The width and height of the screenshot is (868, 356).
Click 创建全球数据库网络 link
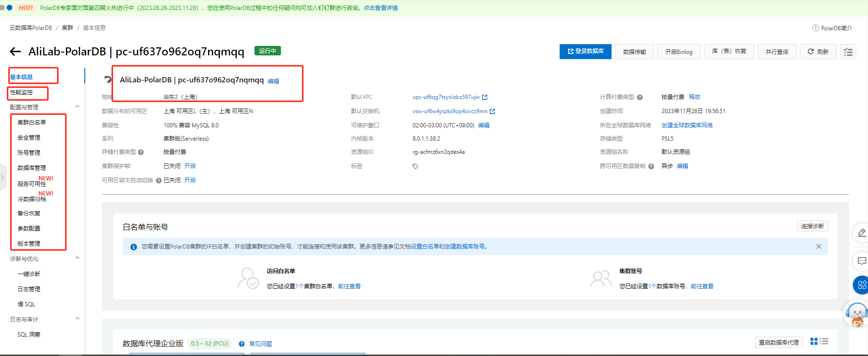687,125
